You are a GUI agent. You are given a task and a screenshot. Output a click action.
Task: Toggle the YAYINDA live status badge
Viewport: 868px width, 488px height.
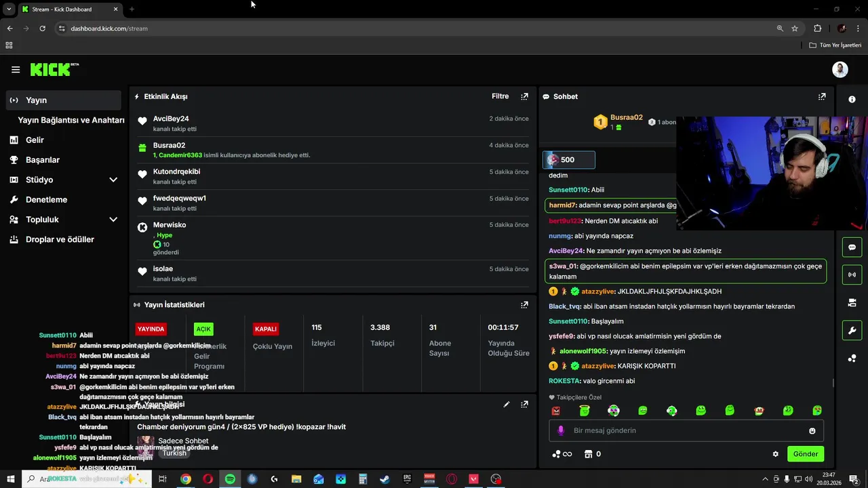click(x=151, y=329)
